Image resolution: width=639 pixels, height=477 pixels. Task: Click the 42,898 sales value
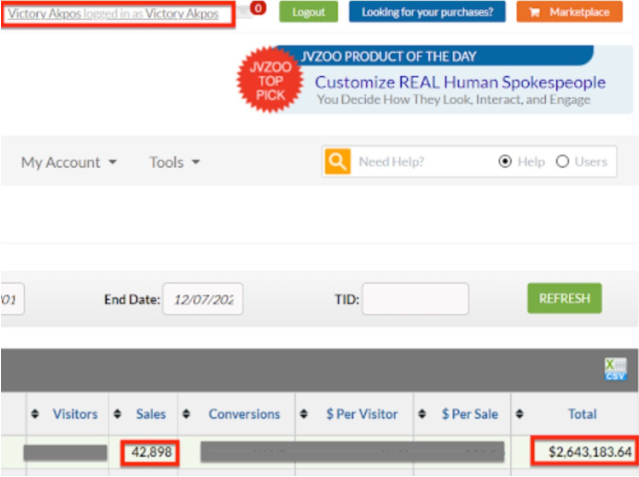[151, 452]
